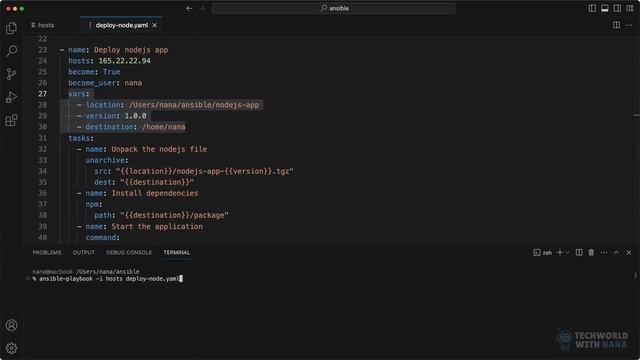Image resolution: width=640 pixels, height=360 pixels.
Task: Click the tasks: key on line 31
Action: (81, 138)
